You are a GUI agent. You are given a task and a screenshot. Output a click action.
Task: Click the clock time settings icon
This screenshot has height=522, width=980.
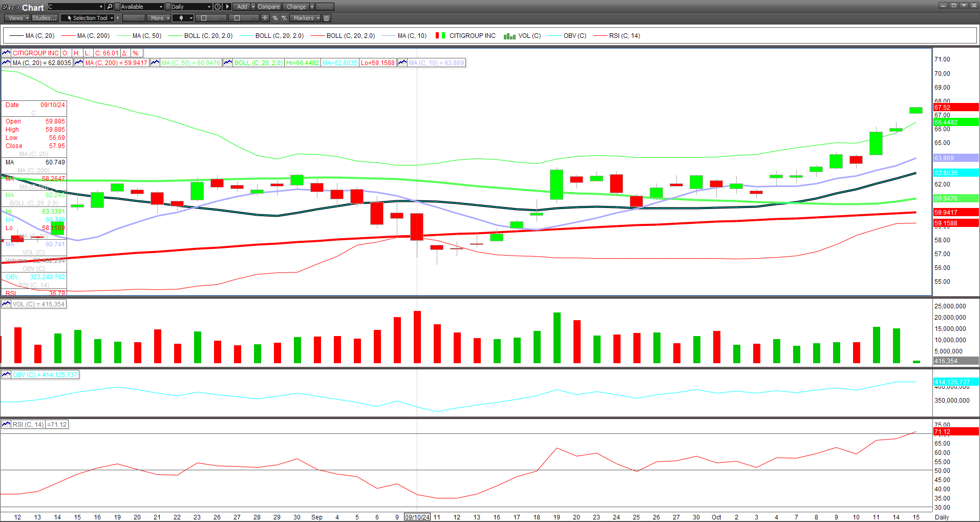coord(218,7)
